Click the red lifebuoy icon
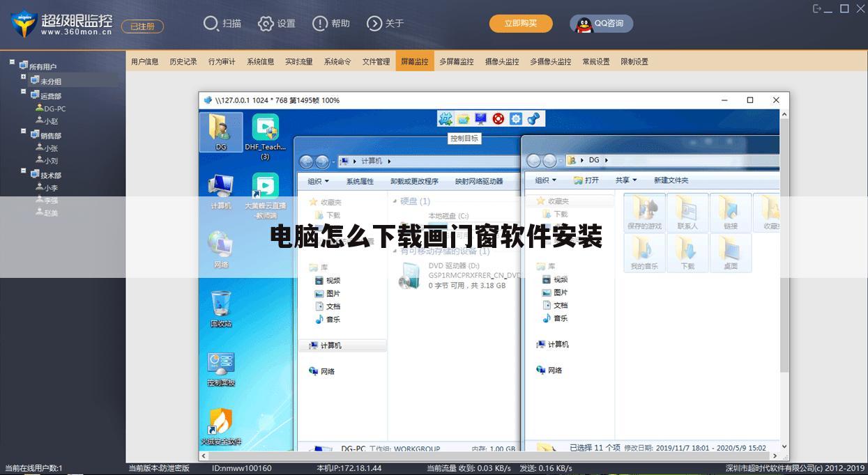The height and width of the screenshot is (475, 868). pos(498,119)
